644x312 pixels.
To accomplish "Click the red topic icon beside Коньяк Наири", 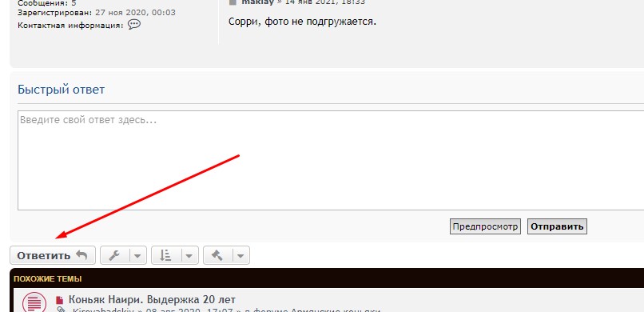I will click(34, 303).
